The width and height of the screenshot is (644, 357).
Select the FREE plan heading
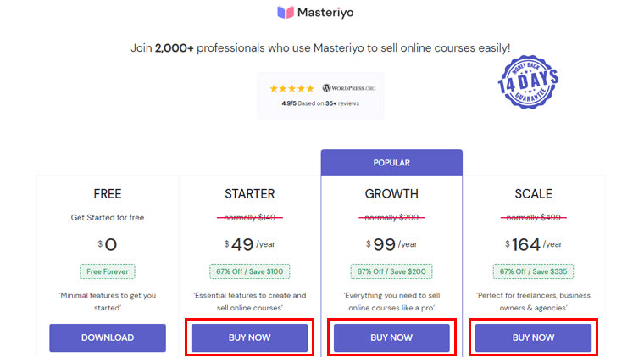[108, 194]
